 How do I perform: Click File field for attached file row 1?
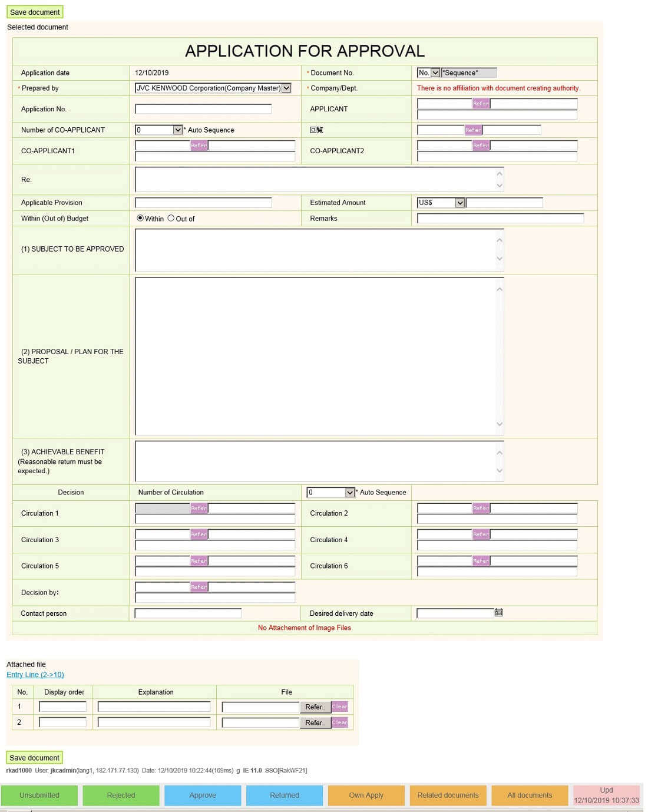click(x=260, y=707)
